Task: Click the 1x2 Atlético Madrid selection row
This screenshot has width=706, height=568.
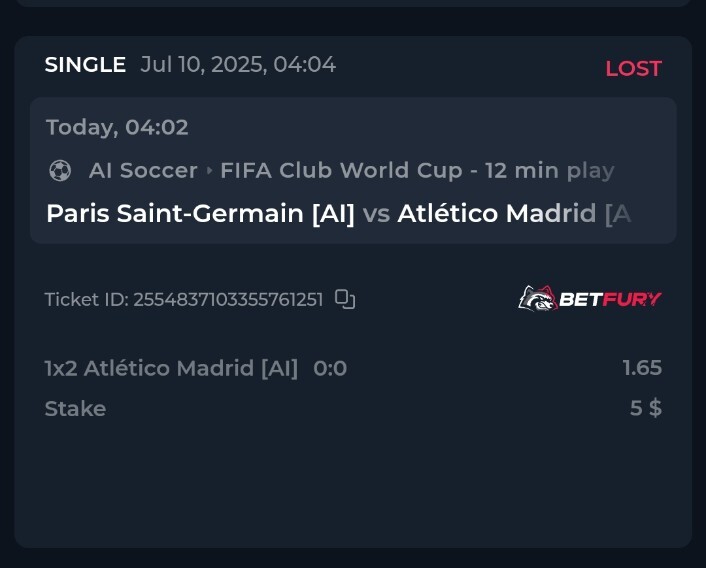Action: pos(353,368)
